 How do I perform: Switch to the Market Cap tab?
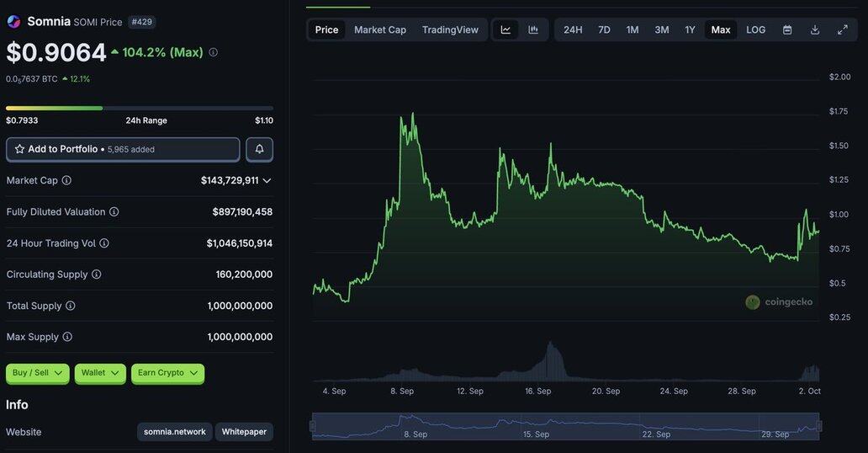click(x=379, y=29)
